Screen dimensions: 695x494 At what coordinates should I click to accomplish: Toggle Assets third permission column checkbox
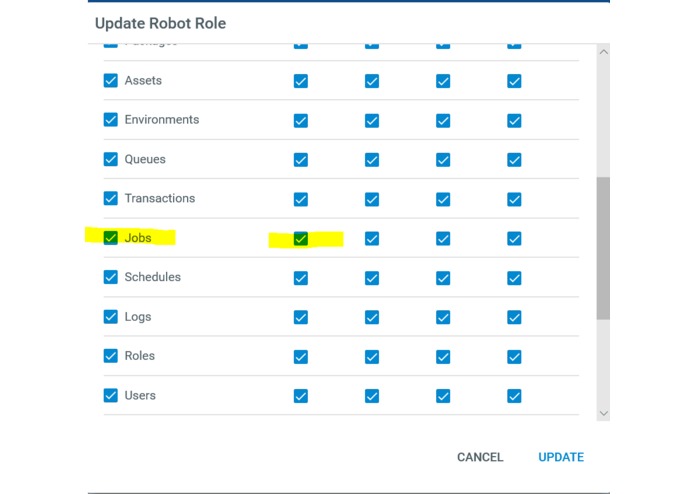[x=443, y=81]
